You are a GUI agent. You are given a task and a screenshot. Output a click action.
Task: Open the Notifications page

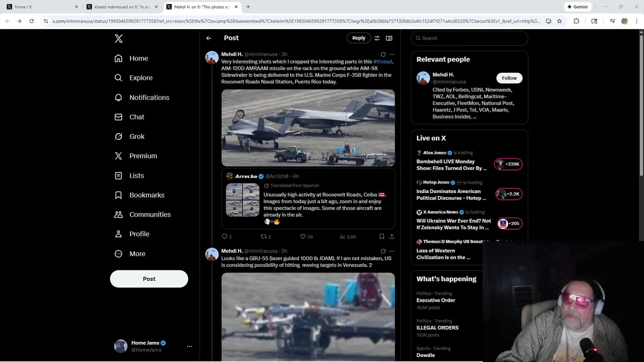(x=142, y=98)
